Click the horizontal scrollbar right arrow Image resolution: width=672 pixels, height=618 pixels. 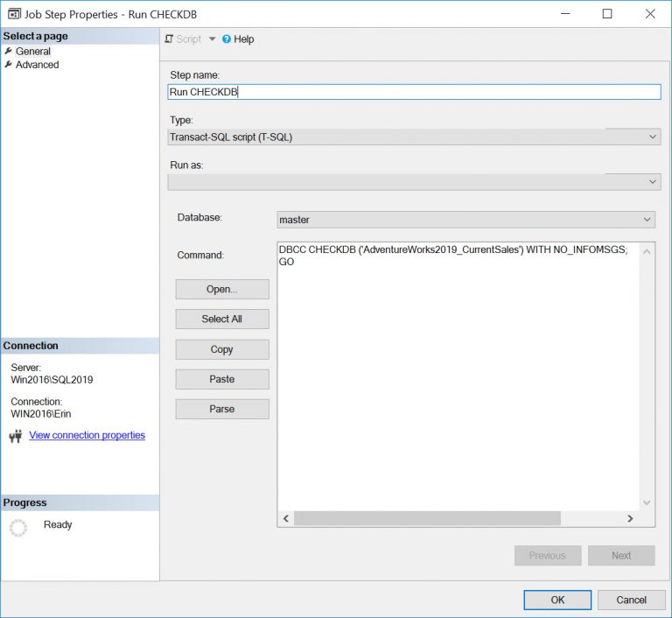(x=630, y=519)
